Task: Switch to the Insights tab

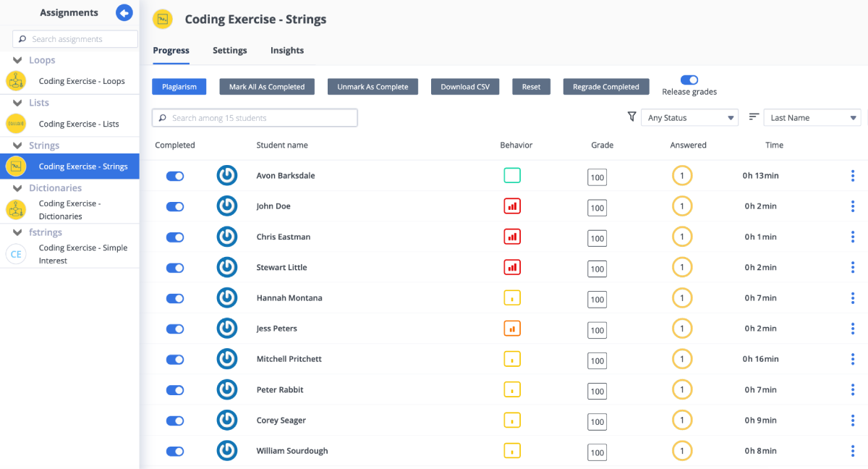Action: tap(287, 51)
